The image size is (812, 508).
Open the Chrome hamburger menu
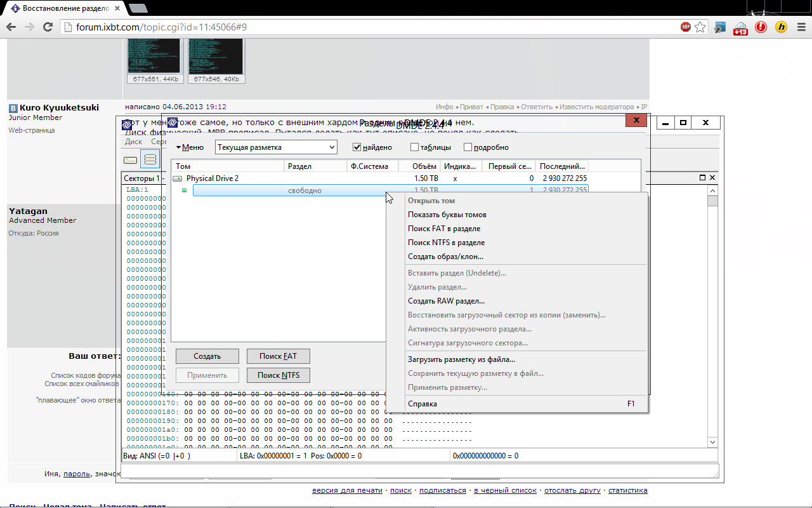(x=801, y=27)
